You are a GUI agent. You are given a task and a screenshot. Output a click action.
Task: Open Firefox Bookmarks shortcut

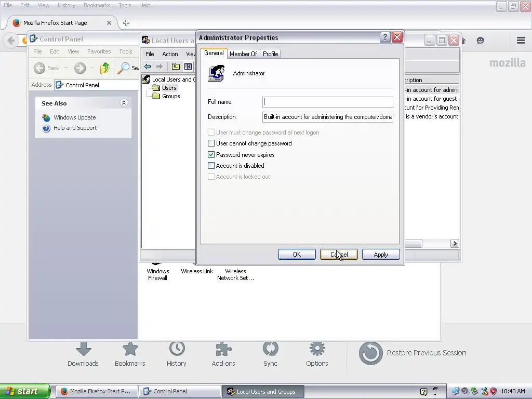130,354
